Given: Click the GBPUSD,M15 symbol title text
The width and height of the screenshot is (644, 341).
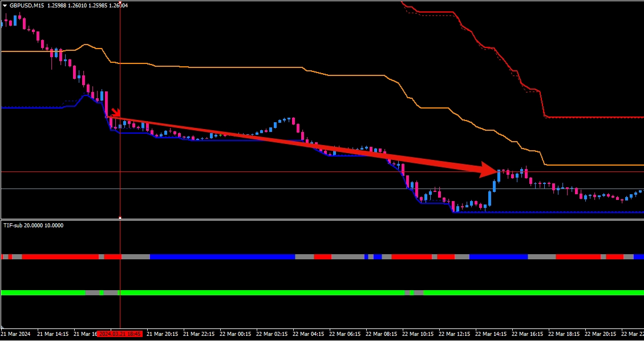Looking at the screenshot, I should (x=26, y=5).
